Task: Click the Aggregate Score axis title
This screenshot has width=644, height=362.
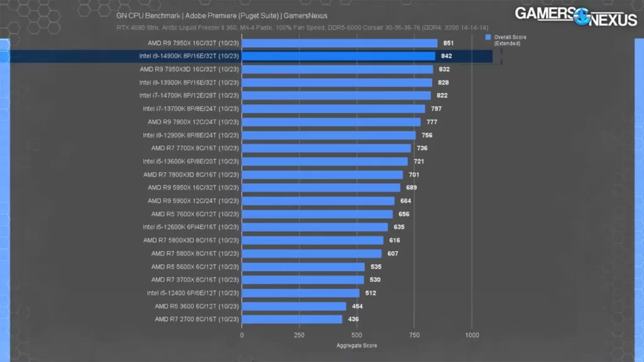Action: pos(356,346)
